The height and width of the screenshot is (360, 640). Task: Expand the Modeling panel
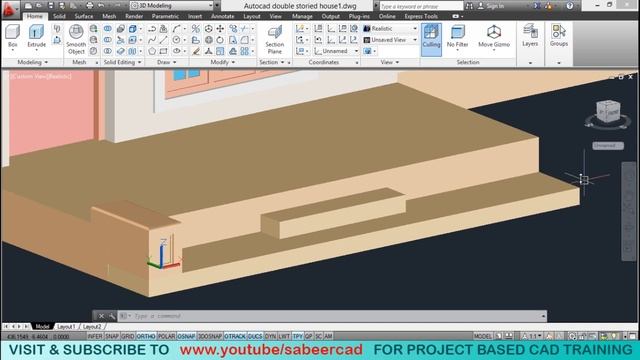tap(33, 62)
